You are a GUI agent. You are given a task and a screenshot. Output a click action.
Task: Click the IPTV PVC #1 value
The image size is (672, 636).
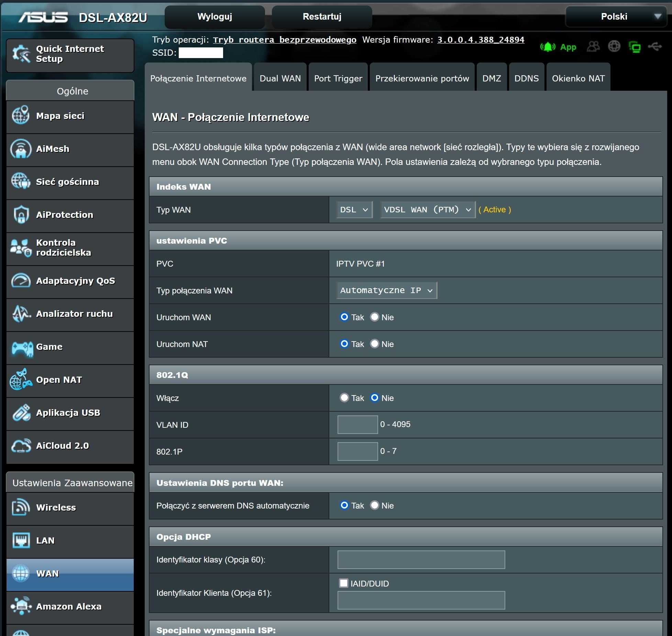click(x=360, y=264)
